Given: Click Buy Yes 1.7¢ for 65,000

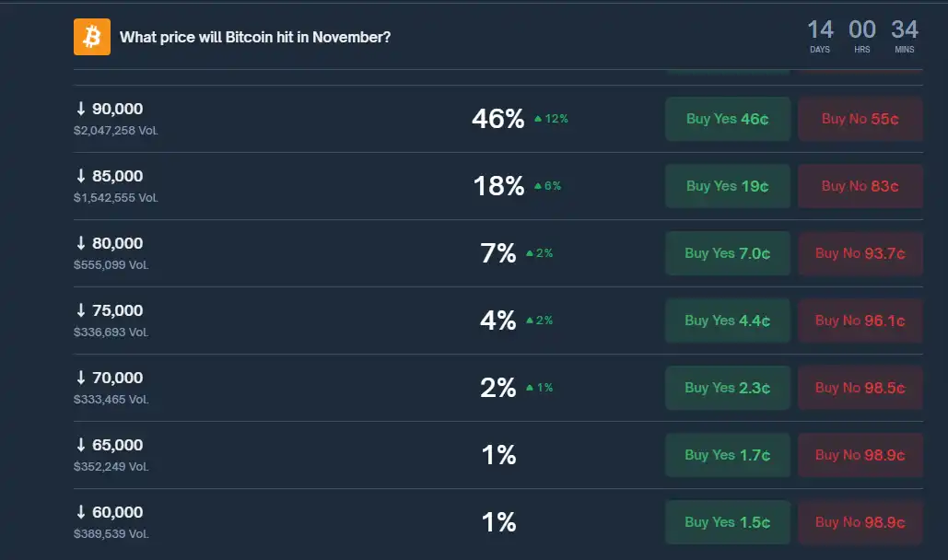Looking at the screenshot, I should 727,454.
